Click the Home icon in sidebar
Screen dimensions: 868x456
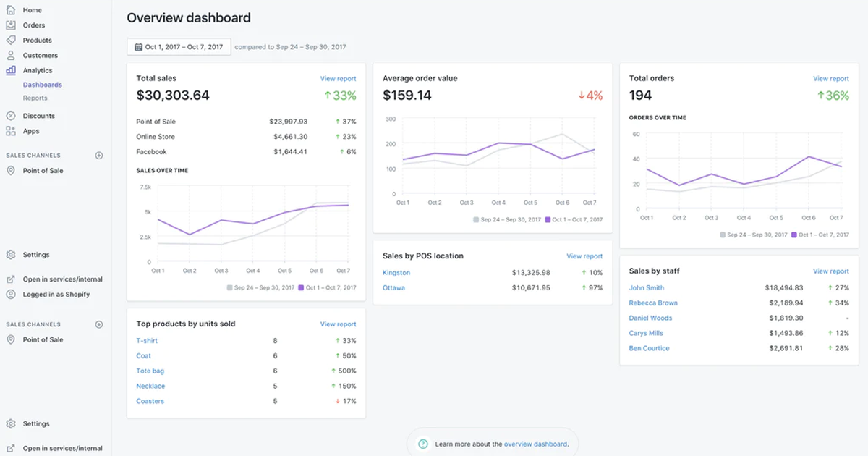pyautogui.click(x=11, y=10)
